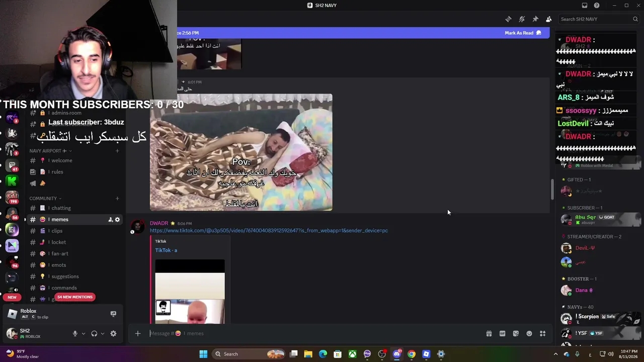Click the NEW servers indicator
This screenshot has height=362, width=644.
pyautogui.click(x=12, y=297)
